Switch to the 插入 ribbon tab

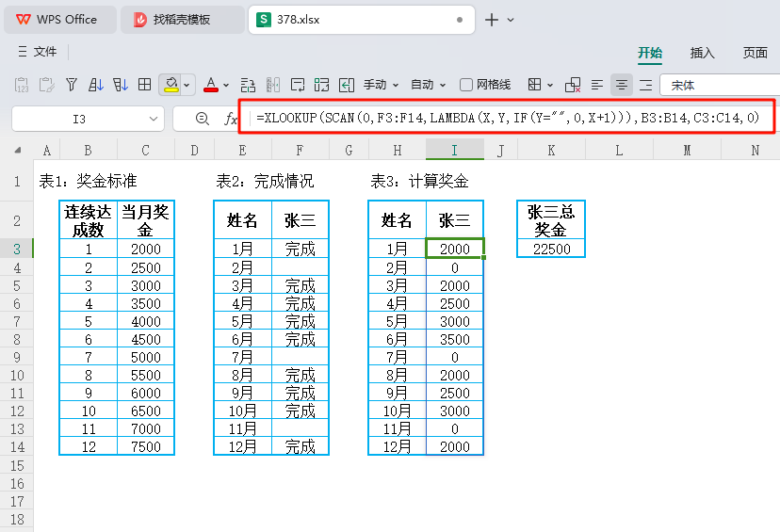[703, 53]
